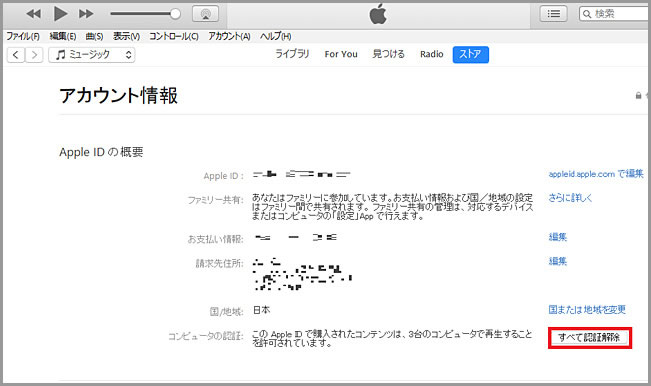Go back with the left arrow button
The image size is (651, 386).
[16, 55]
